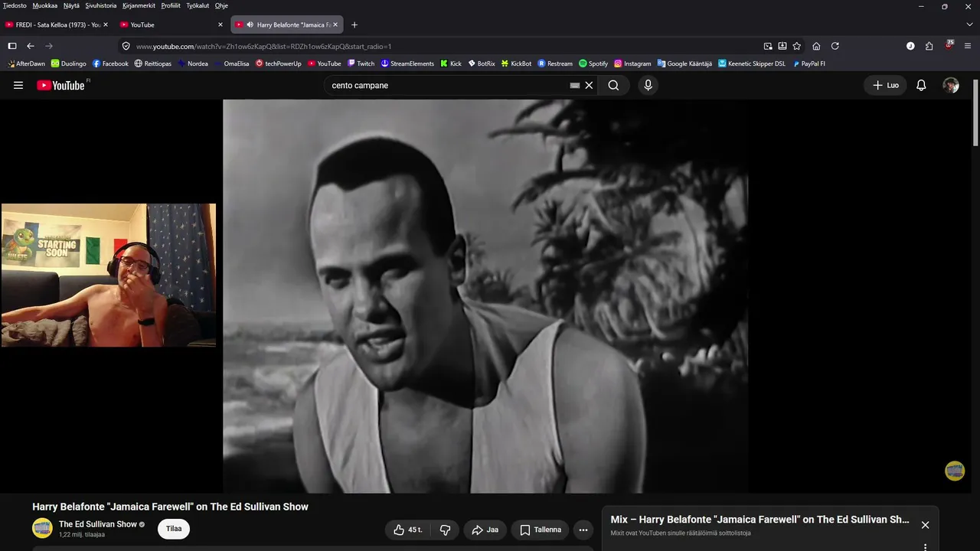This screenshot has height=551, width=980.
Task: Open the Muokkaa menu
Action: pyautogui.click(x=45, y=5)
